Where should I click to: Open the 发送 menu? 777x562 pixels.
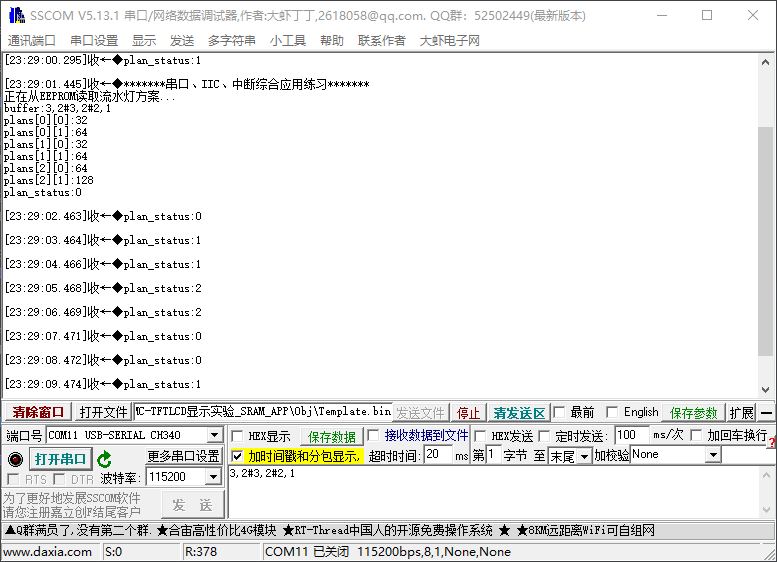click(182, 41)
